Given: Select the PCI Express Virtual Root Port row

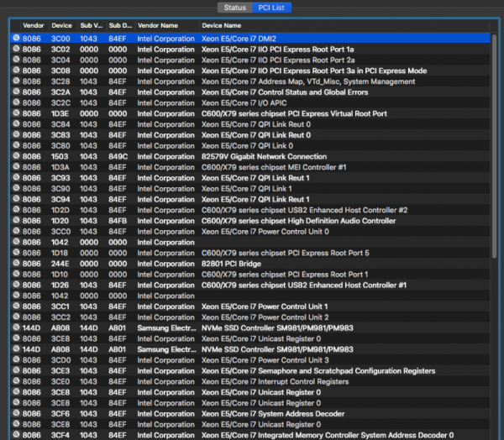Looking at the screenshot, I should 252,113.
